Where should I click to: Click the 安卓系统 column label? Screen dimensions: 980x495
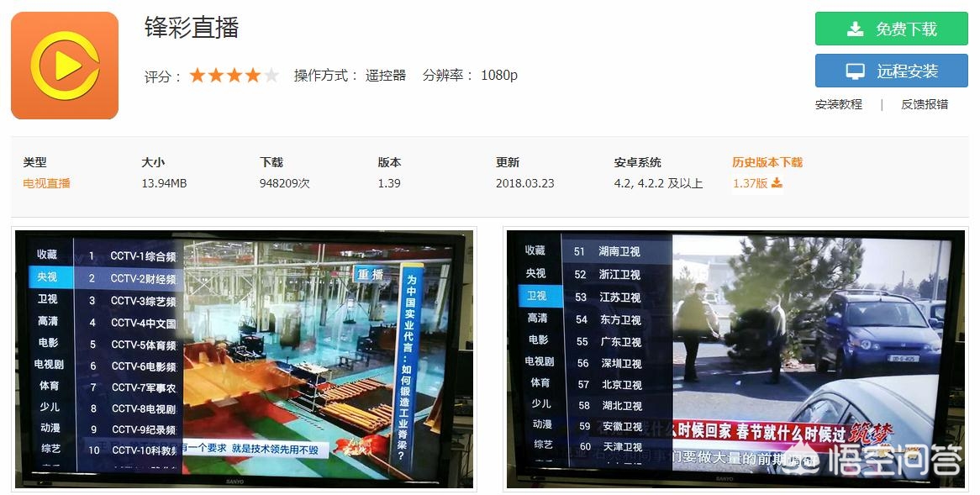pyautogui.click(x=637, y=162)
